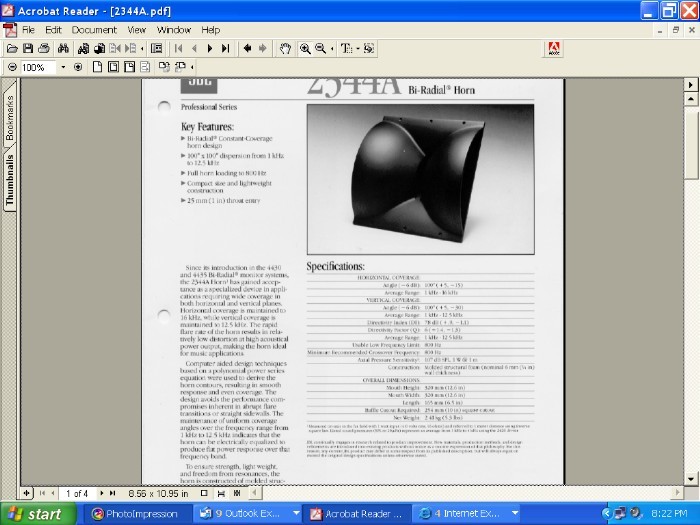
Task: Open the Document menu
Action: point(94,30)
